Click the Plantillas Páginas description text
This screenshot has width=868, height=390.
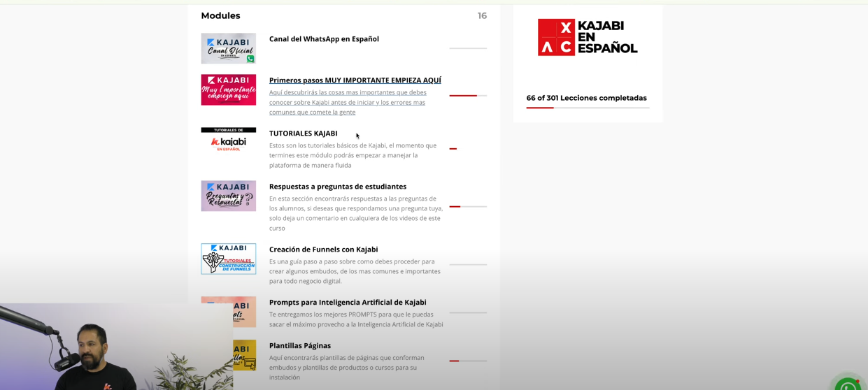pos(347,368)
